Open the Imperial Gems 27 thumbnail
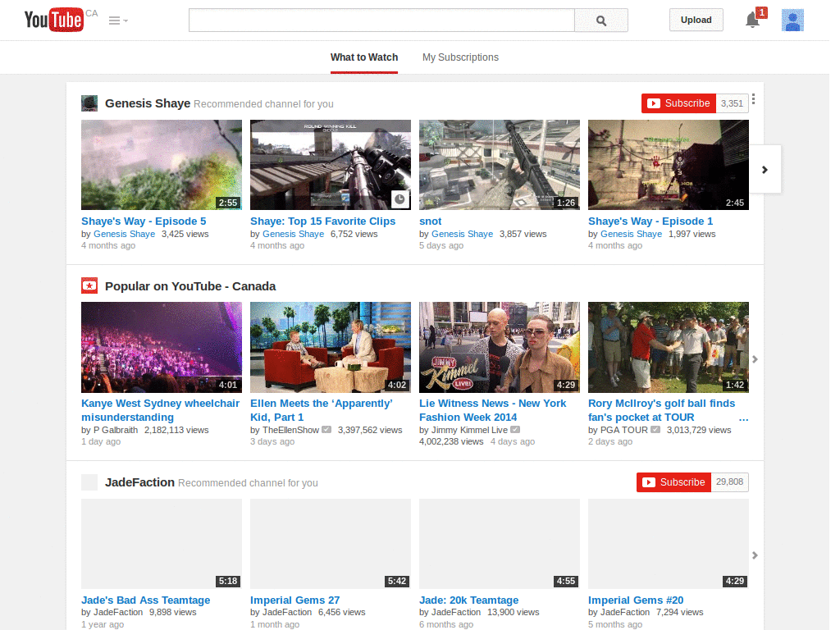Image resolution: width=840 pixels, height=630 pixels. 331,544
